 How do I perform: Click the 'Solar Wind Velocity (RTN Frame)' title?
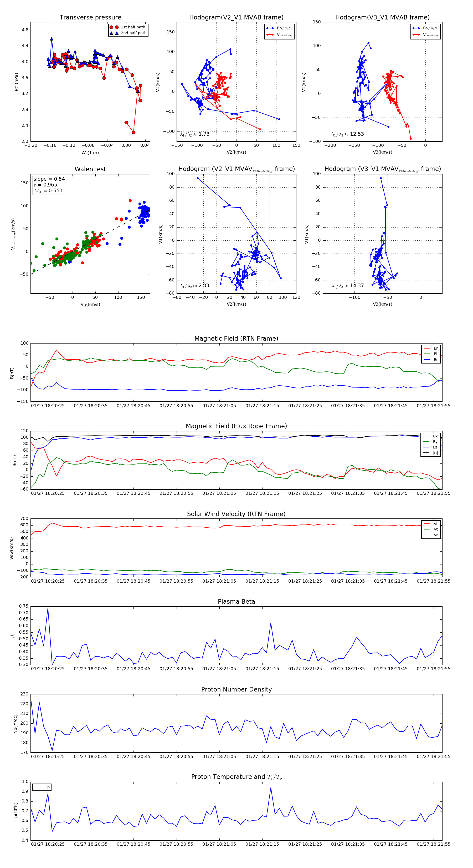tap(236, 514)
